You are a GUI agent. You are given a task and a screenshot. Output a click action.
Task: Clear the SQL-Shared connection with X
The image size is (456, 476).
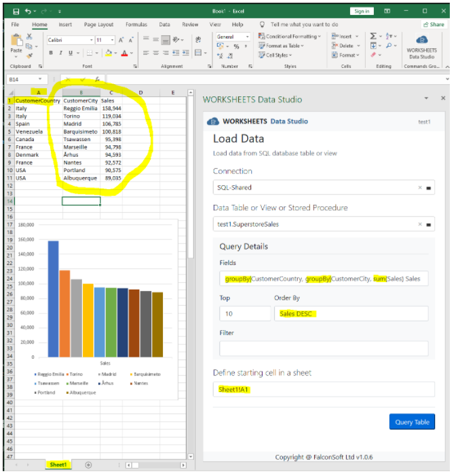tap(420, 188)
